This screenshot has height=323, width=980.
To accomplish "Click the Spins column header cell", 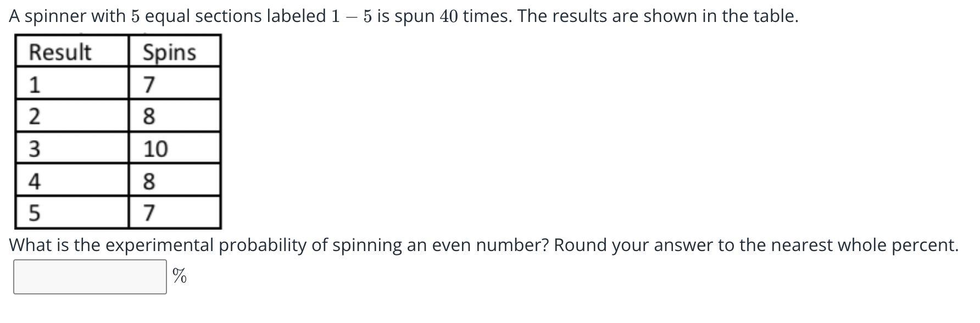I will click(x=175, y=52).
